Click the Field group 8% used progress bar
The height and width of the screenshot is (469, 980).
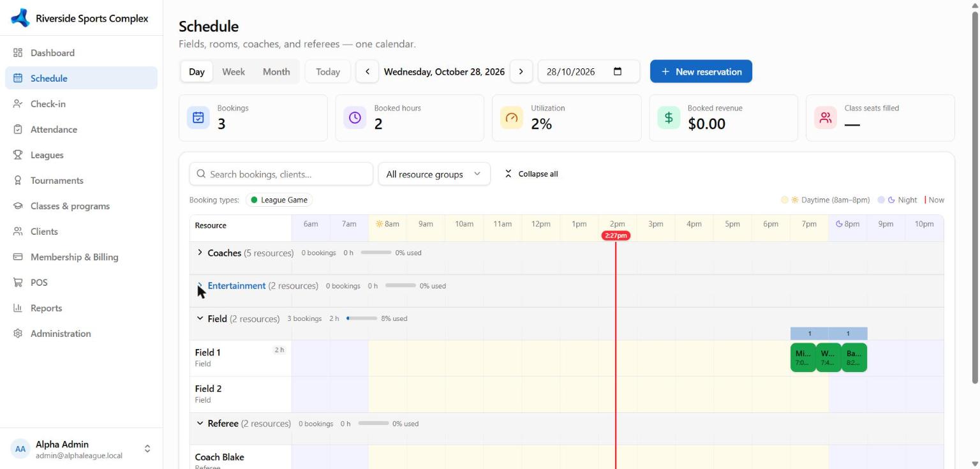point(362,318)
